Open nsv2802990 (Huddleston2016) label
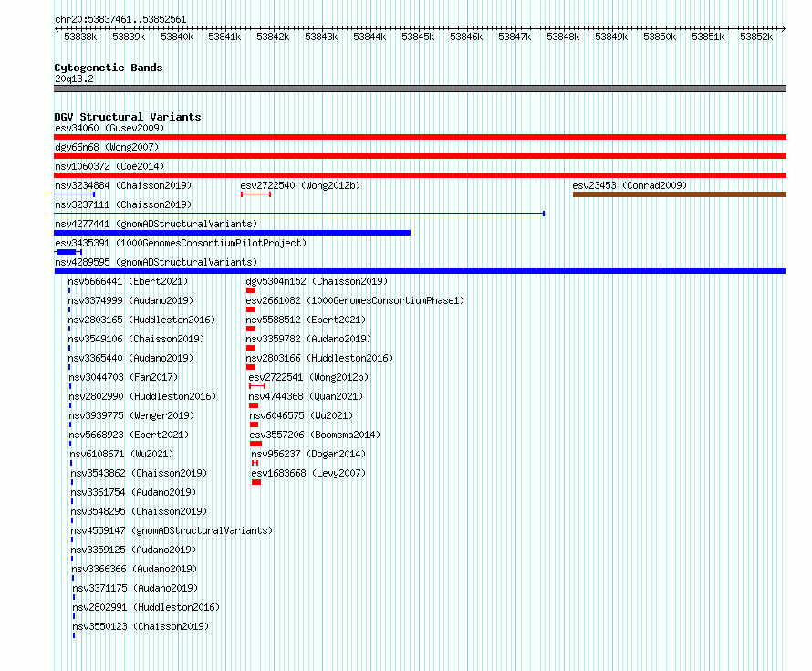This screenshot has height=671, width=812. click(142, 396)
